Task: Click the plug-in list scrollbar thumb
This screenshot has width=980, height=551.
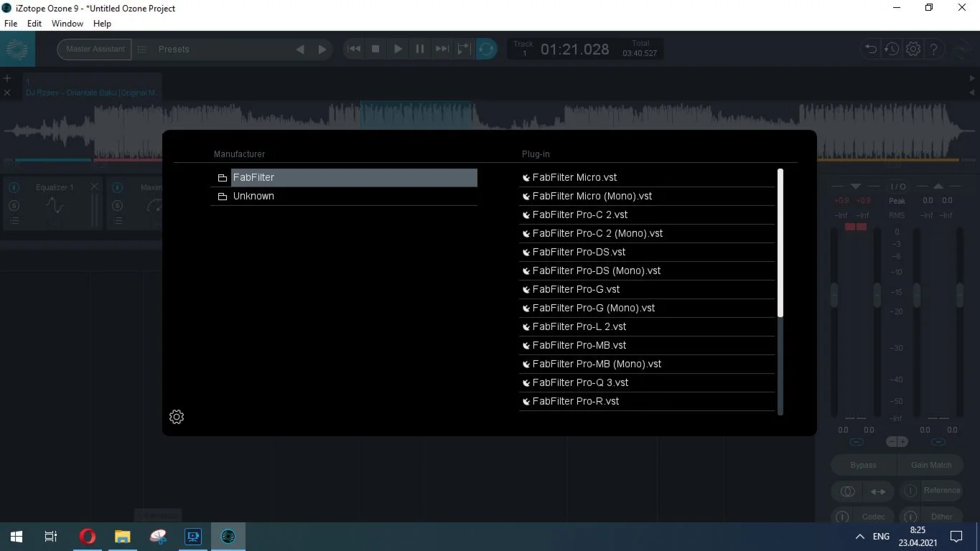Action: [x=780, y=242]
